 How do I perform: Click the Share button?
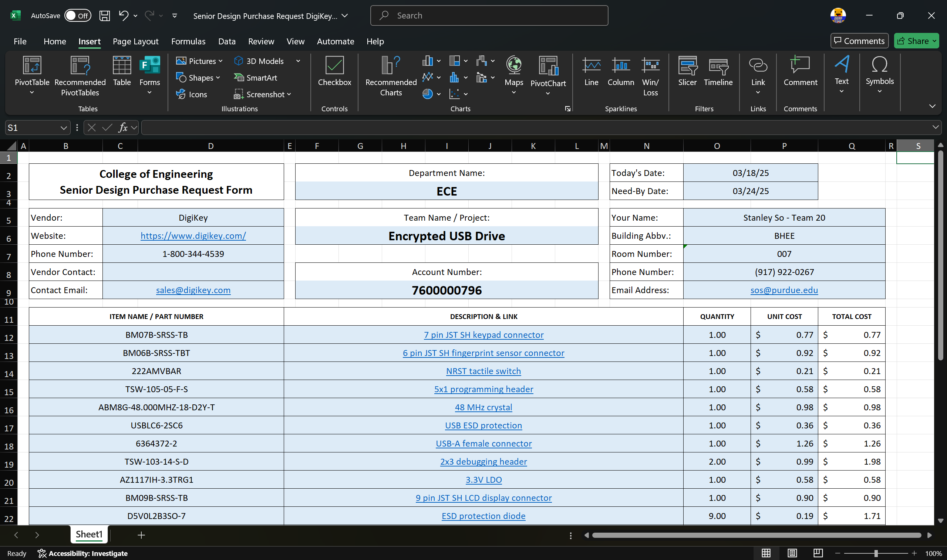[912, 41]
